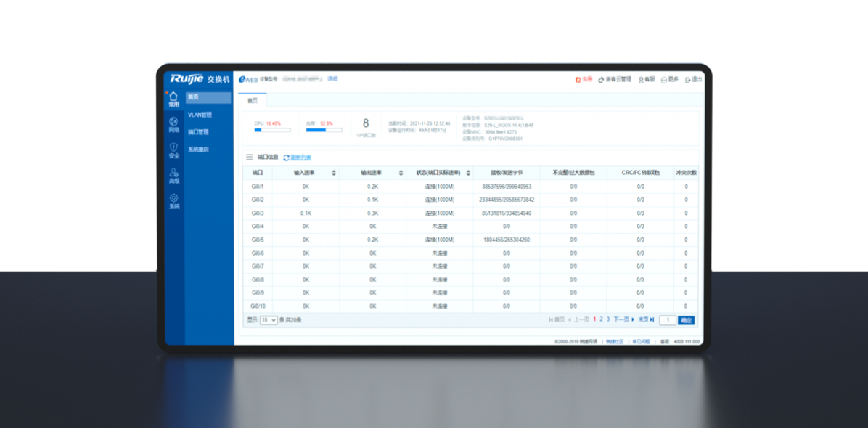The height and width of the screenshot is (429, 868).
Task: Open the 网络 network section icon
Action: 173,122
